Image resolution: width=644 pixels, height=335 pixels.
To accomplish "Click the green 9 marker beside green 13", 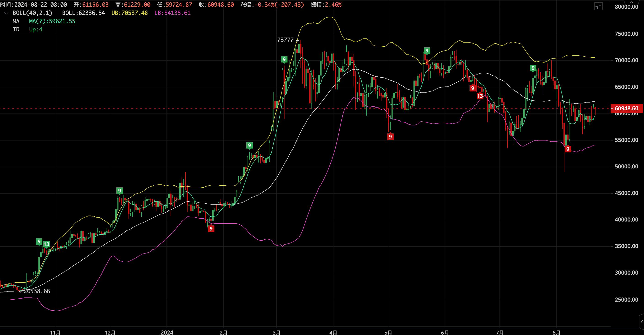I will tap(39, 241).
